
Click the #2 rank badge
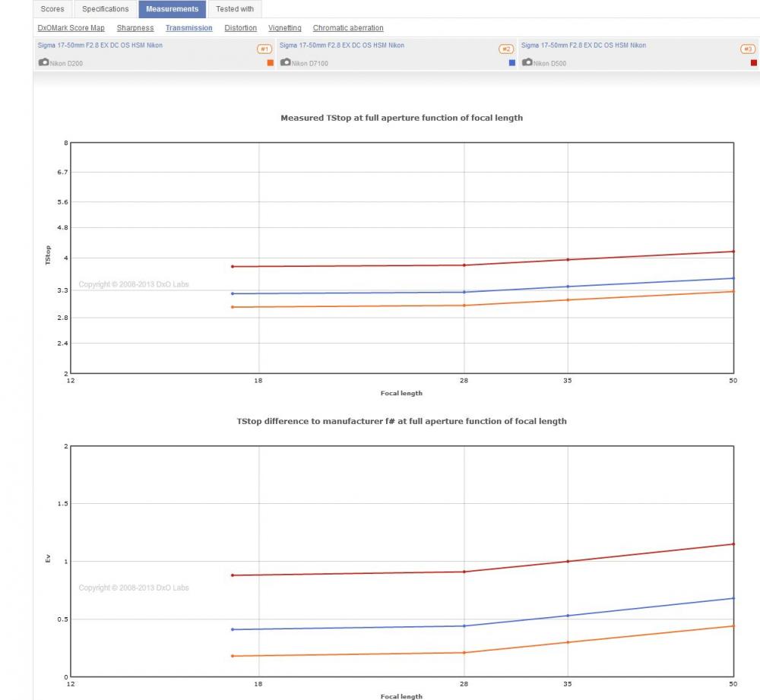[x=506, y=49]
